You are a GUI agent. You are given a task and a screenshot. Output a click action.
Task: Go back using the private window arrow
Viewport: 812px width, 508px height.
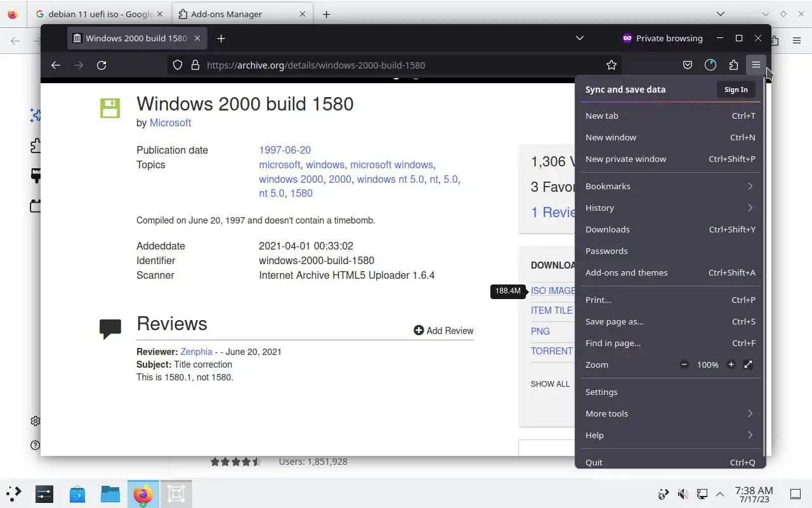[x=56, y=65]
